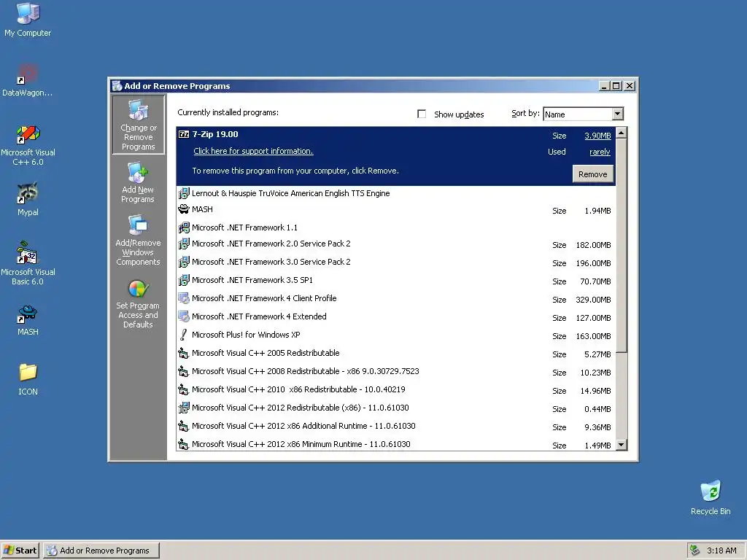The width and height of the screenshot is (747, 560).
Task: Click the Visual C++ 2008 Redistributable icon
Action: click(x=184, y=371)
